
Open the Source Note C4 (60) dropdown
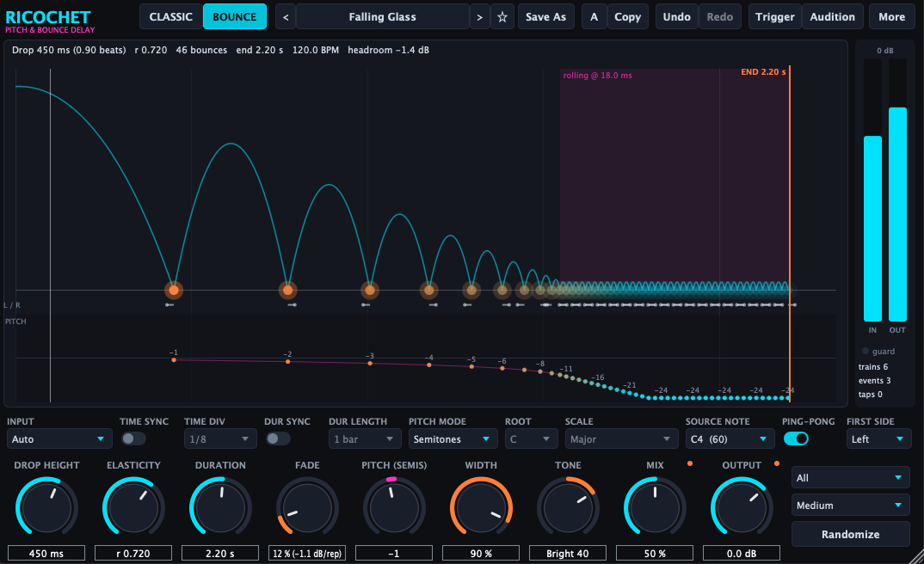(730, 439)
